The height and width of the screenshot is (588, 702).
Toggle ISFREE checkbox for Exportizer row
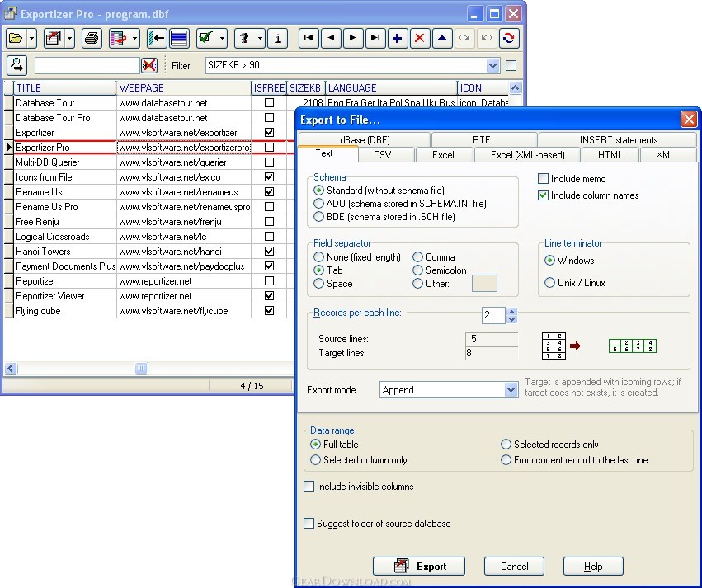[269, 133]
